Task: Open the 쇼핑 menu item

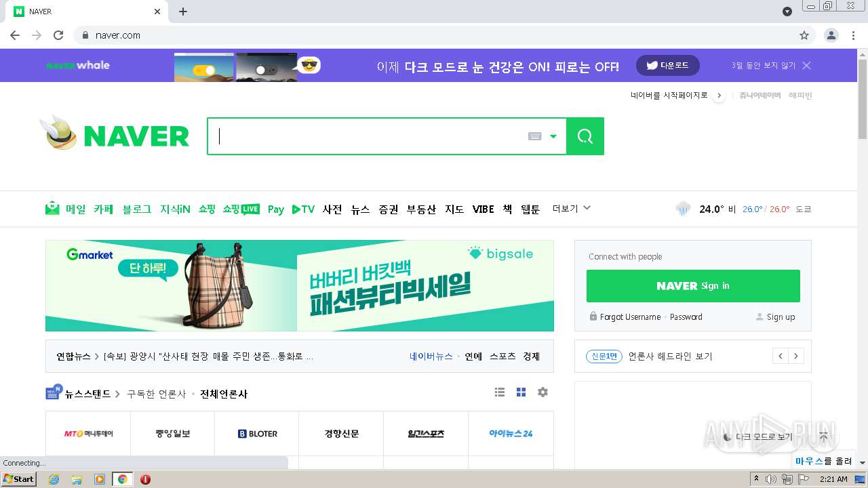Action: click(207, 209)
